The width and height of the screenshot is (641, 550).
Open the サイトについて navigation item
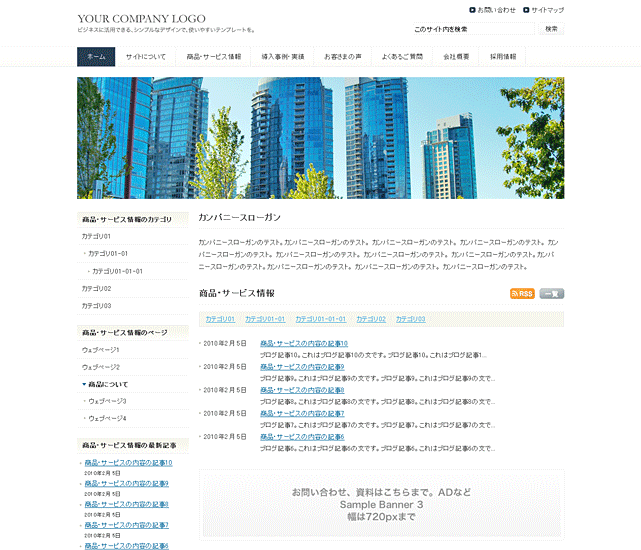[146, 57]
